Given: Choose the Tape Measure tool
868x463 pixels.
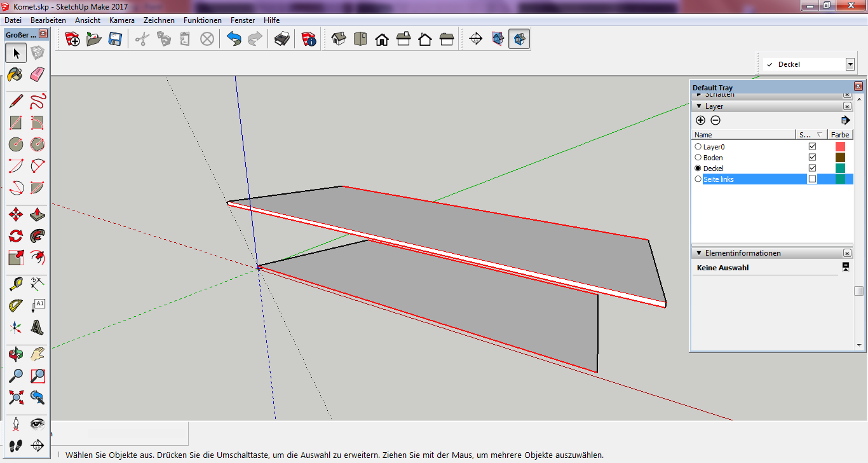Looking at the screenshot, I should pyautogui.click(x=16, y=283).
